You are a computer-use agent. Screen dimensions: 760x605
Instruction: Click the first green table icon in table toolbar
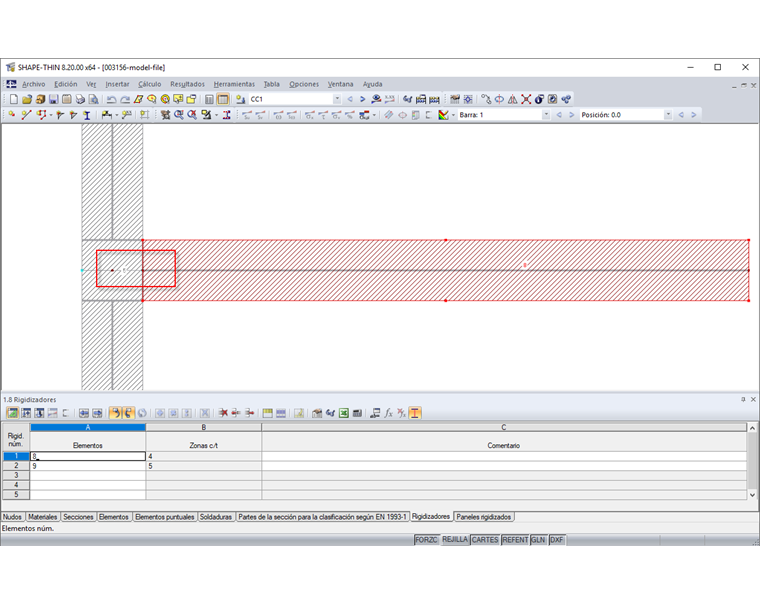click(12, 413)
